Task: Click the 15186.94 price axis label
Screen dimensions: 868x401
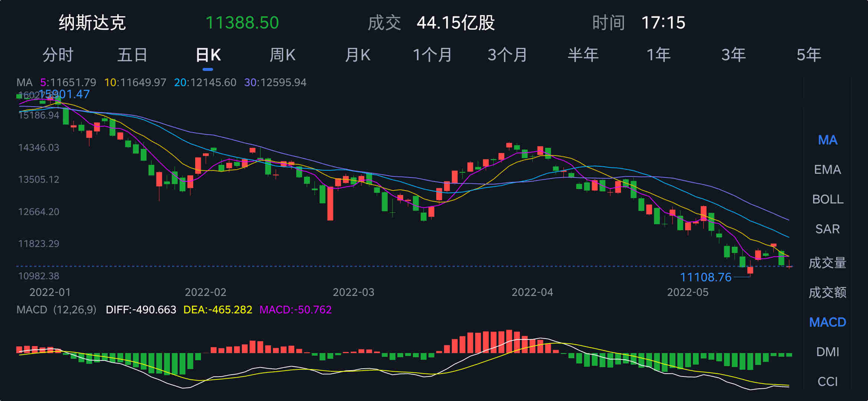Action: point(39,115)
